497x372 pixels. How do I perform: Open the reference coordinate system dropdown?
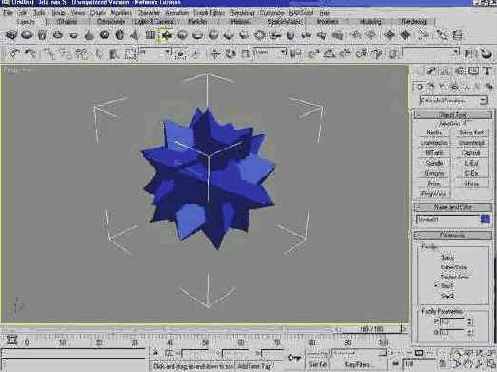click(x=270, y=53)
